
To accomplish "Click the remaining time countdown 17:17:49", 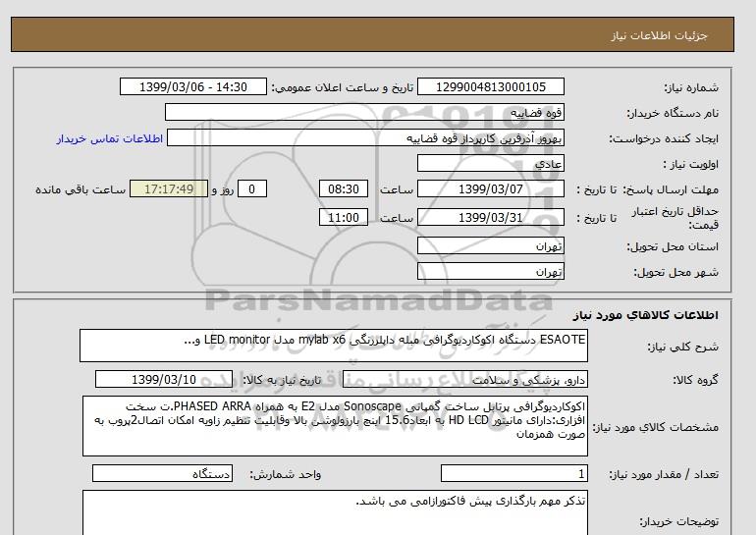I will [x=169, y=188].
